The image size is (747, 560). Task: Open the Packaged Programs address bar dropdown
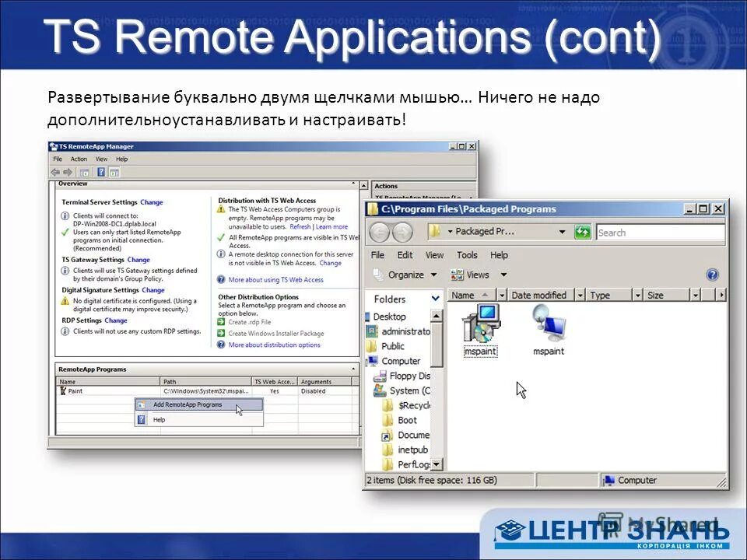coord(563,232)
